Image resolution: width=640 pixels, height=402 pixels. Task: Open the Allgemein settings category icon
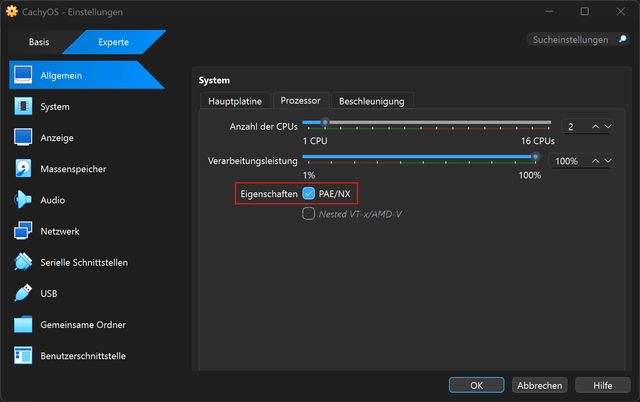coord(23,75)
